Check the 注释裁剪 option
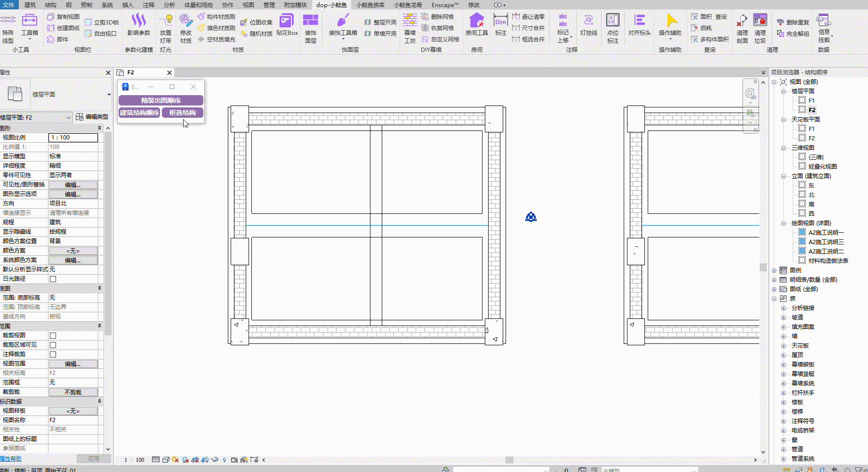This screenshot has height=472, width=868. click(x=53, y=354)
